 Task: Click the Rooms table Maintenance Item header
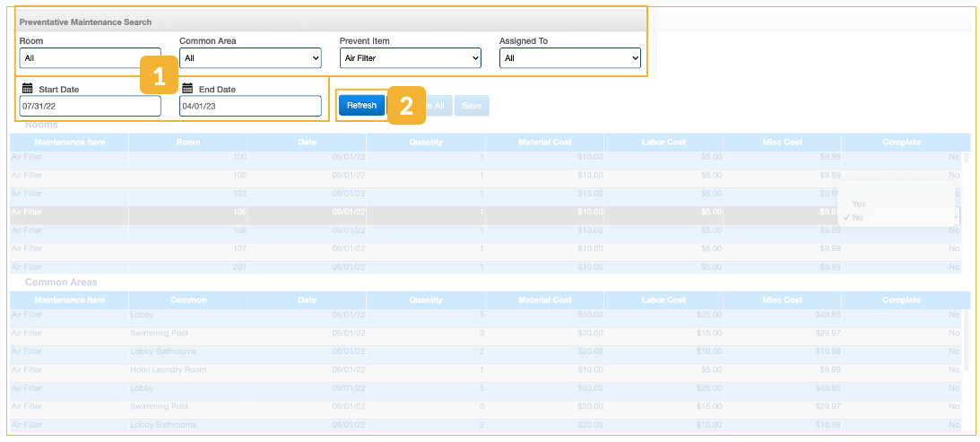(x=69, y=143)
